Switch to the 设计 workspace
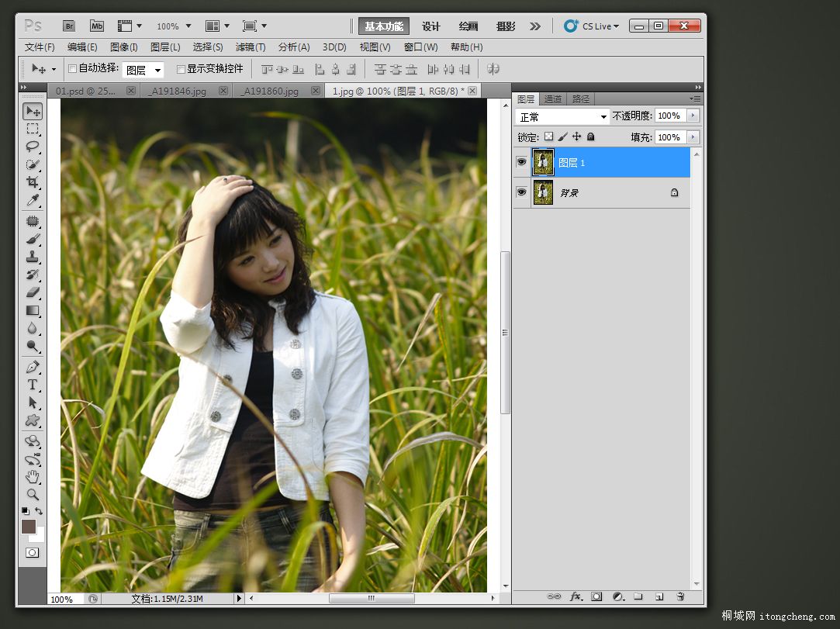840x629 pixels. pos(431,26)
